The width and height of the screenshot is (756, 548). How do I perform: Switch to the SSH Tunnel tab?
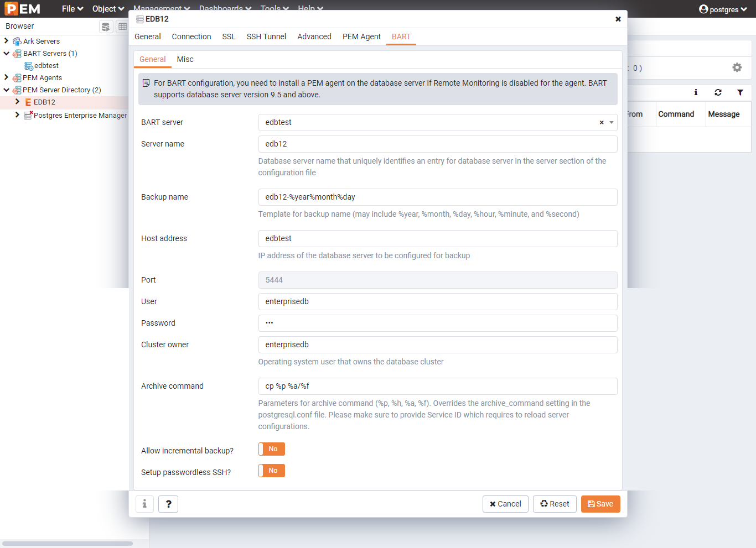pyautogui.click(x=266, y=36)
